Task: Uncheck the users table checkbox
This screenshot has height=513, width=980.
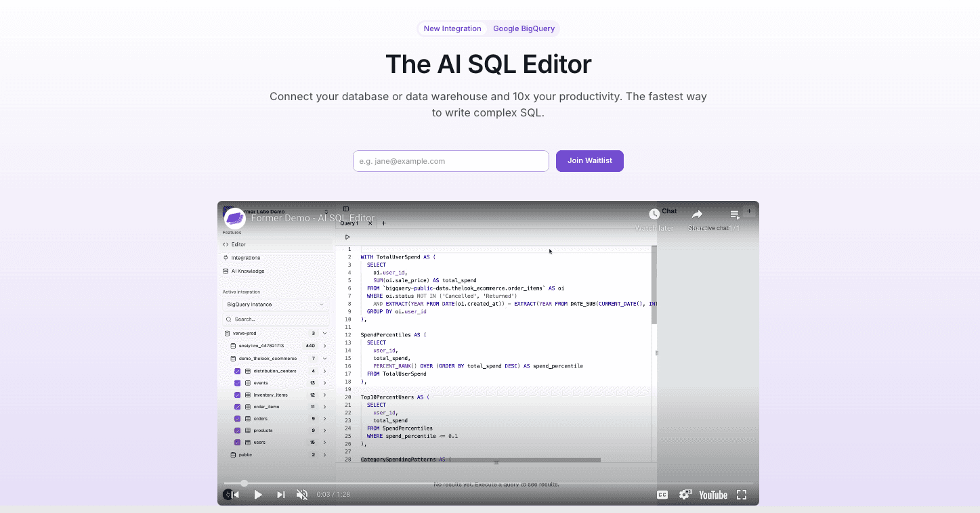Action: (238, 443)
